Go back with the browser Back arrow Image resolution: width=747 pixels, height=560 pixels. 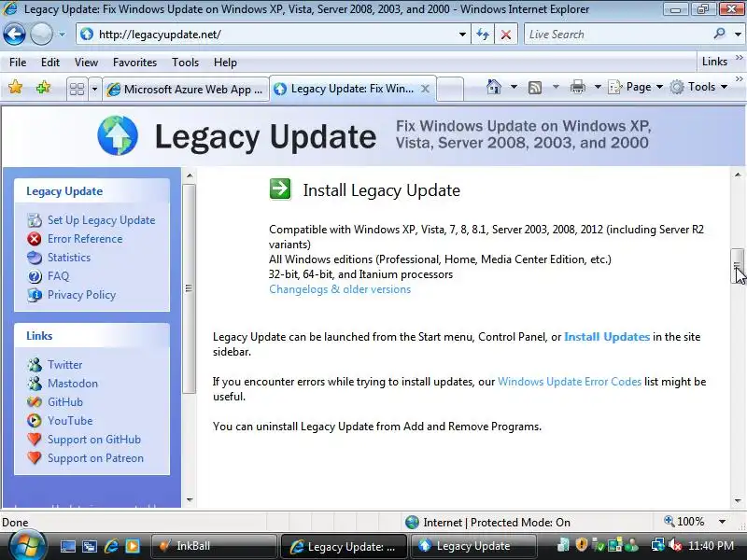pos(14,35)
